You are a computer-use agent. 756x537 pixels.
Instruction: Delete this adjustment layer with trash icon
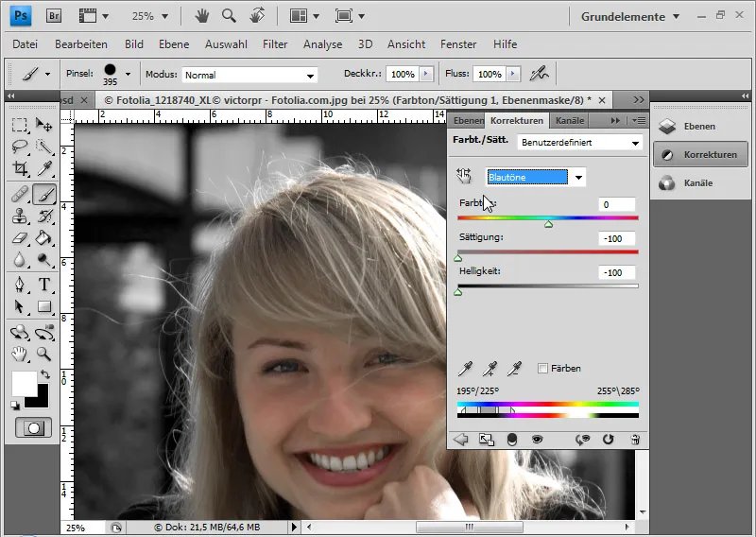click(x=635, y=439)
